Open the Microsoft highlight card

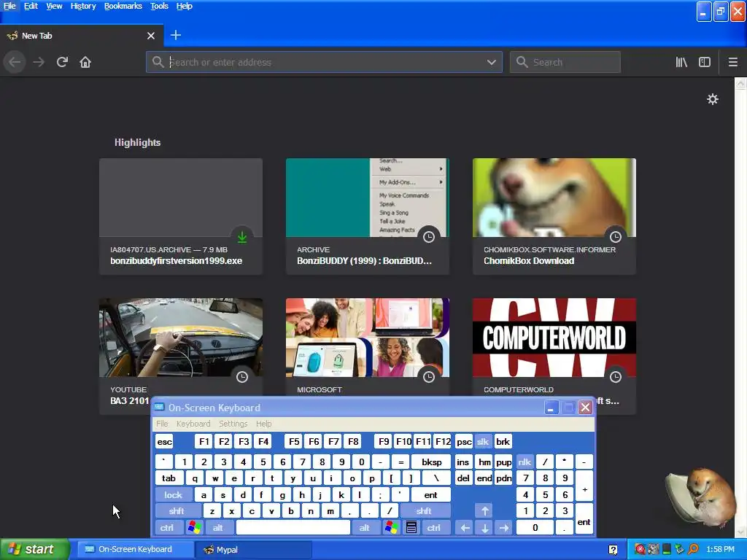pos(368,346)
